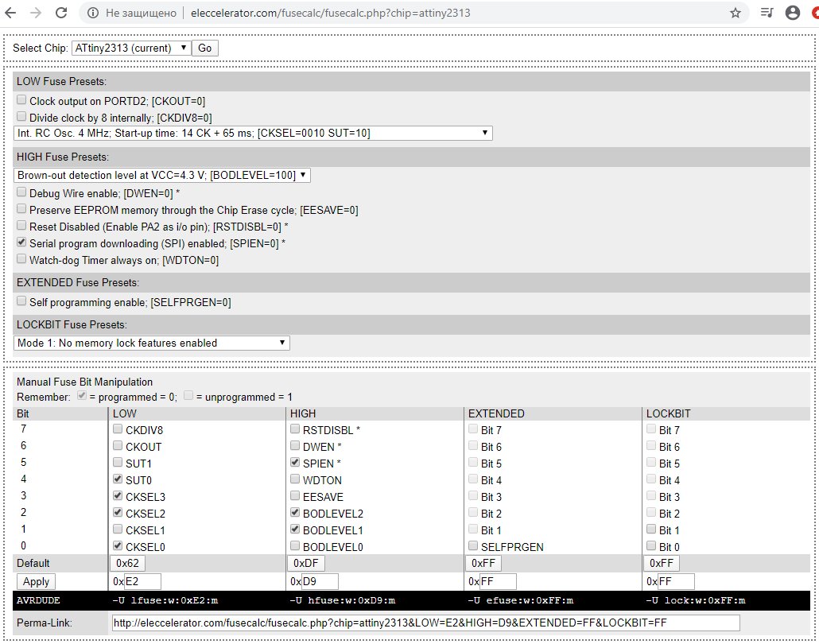Select the '-U efuse:w:0xFF:m' text
This screenshot has width=819, height=644.
coord(521,600)
